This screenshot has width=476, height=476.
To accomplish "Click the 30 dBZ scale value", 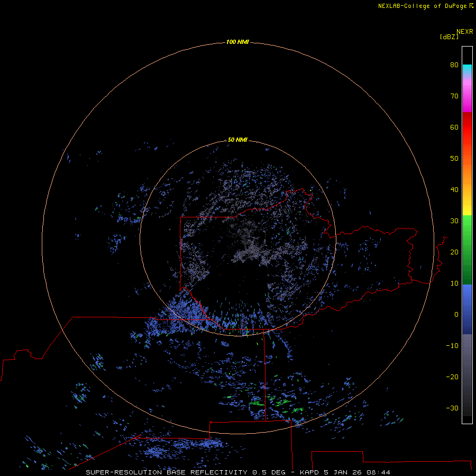I will tap(454, 221).
